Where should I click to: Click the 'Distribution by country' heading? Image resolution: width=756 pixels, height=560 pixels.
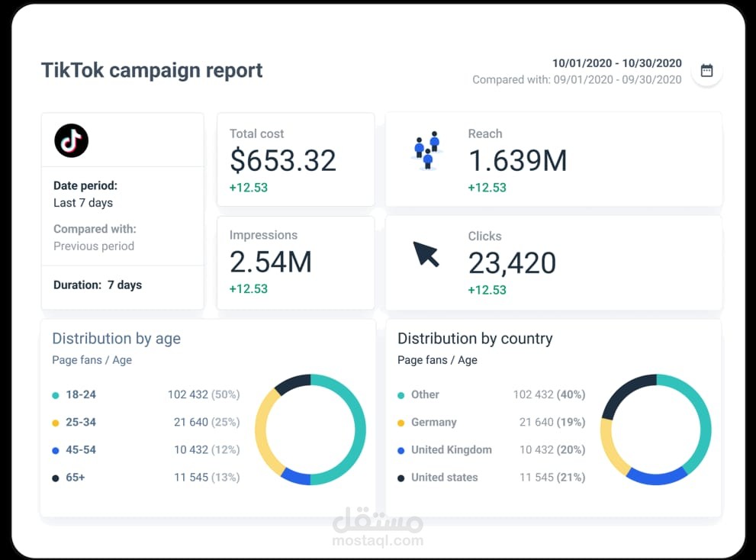[x=475, y=339]
